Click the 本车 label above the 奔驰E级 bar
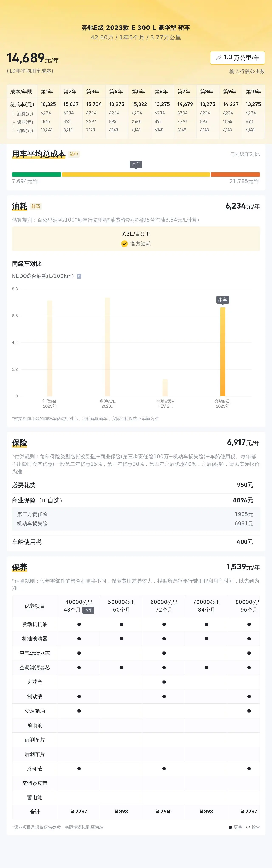The width and height of the screenshot is (272, 868). [x=222, y=300]
